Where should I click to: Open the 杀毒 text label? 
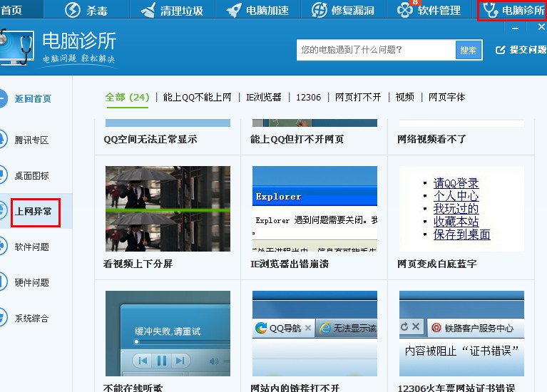(x=97, y=11)
